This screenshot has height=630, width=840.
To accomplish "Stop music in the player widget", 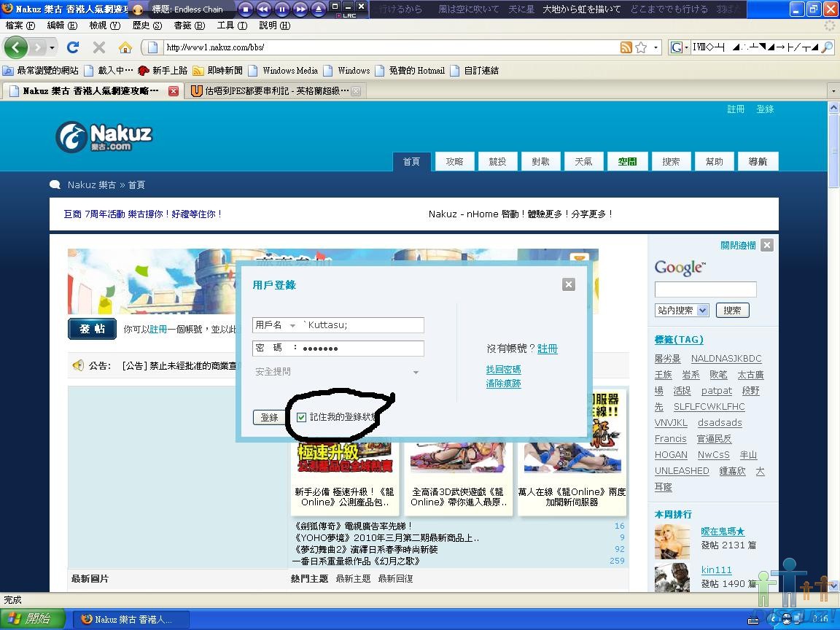I will coord(245,9).
